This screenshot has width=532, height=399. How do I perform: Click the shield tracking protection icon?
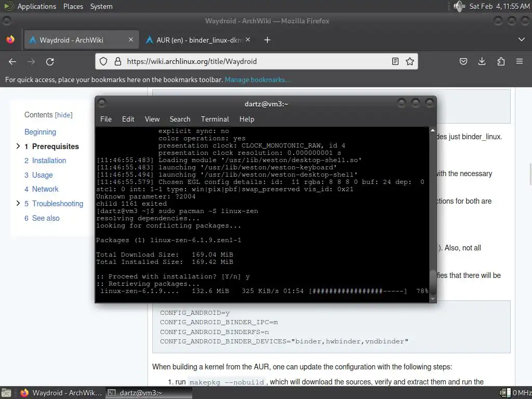pos(103,61)
